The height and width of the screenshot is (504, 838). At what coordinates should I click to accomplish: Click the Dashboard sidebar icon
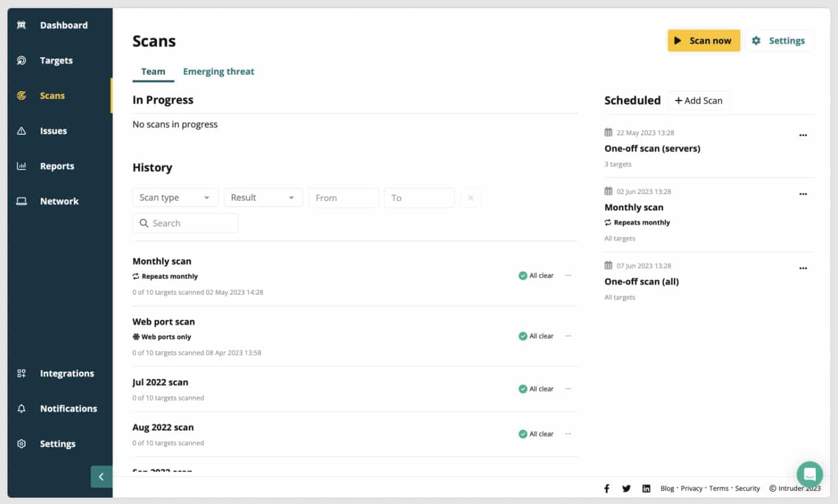[22, 25]
